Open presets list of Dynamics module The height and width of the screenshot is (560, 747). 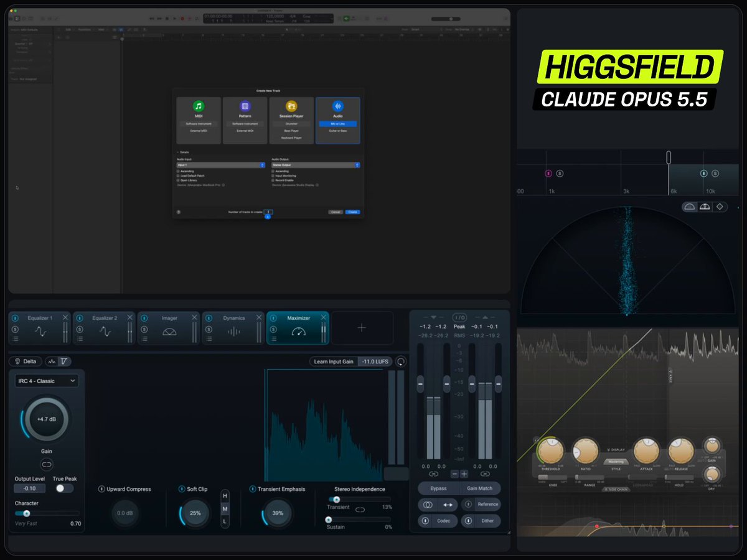point(209,339)
